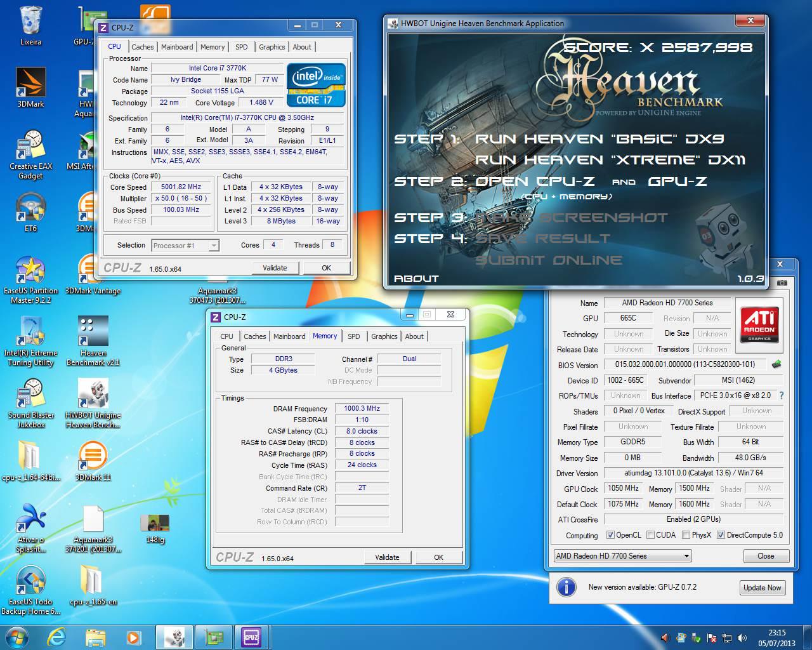Click the ATI Radeon logo in GPU-Z
Viewport: 812px width, 650px height.
coord(760,324)
